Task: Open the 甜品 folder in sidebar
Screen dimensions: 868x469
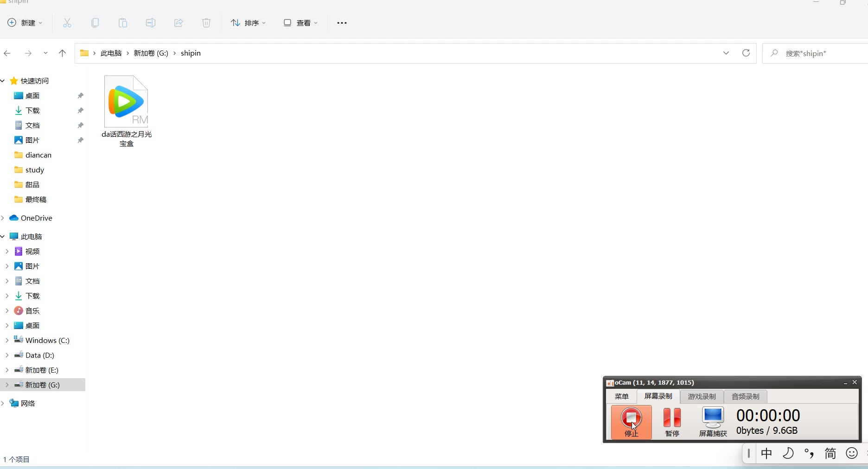Action: (32, 184)
